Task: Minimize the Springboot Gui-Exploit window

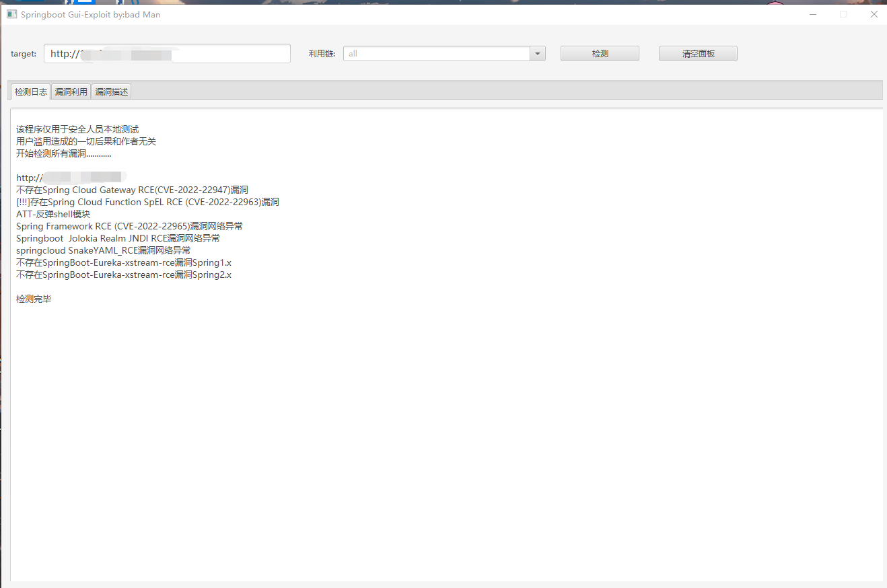Action: click(813, 14)
